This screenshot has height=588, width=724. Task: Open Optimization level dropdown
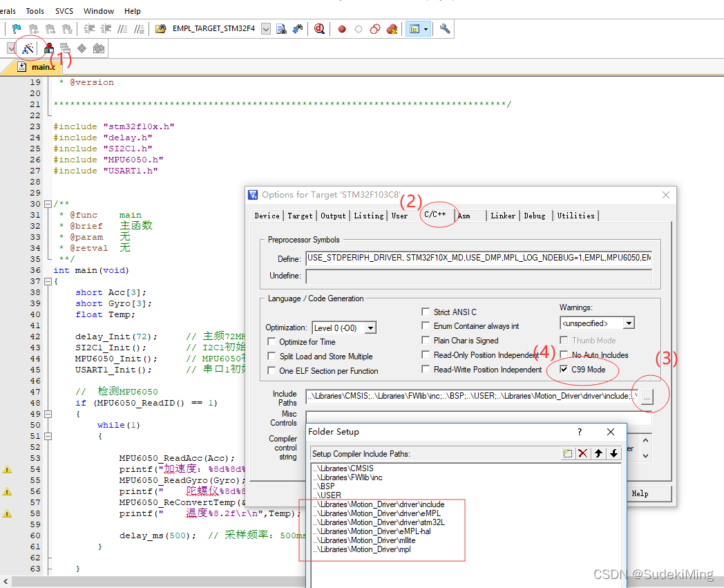tap(370, 328)
